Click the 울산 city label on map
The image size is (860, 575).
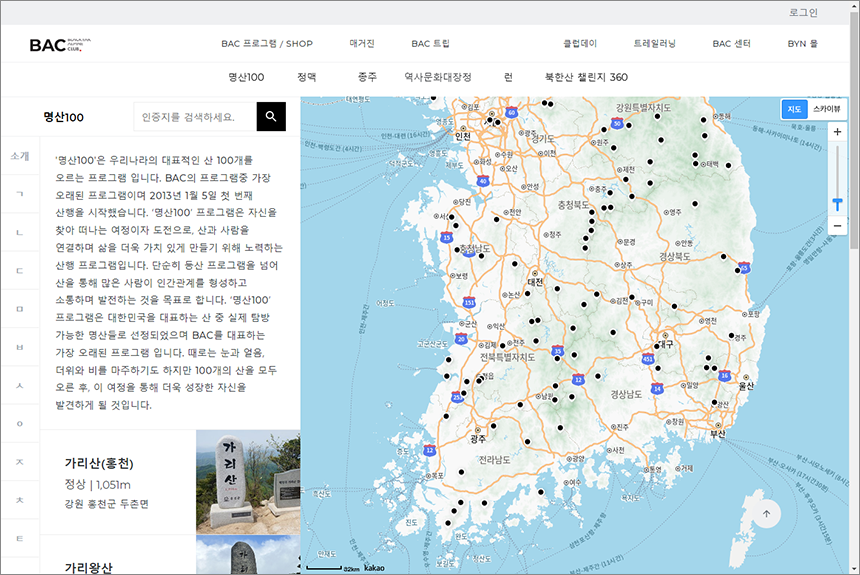[x=746, y=386]
